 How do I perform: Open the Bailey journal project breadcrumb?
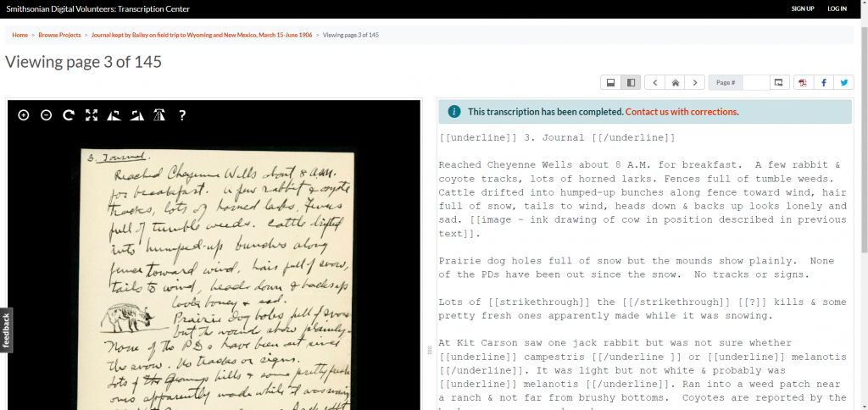(x=202, y=35)
